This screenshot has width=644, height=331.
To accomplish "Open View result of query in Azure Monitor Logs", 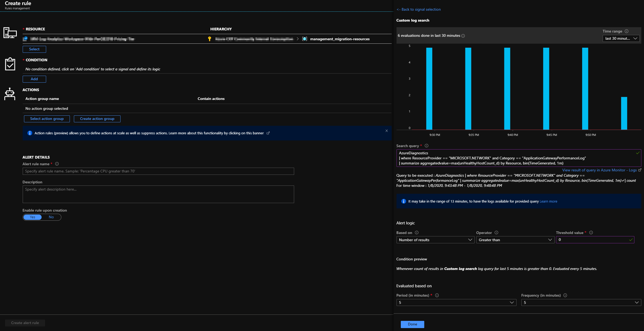I will click(599, 170).
